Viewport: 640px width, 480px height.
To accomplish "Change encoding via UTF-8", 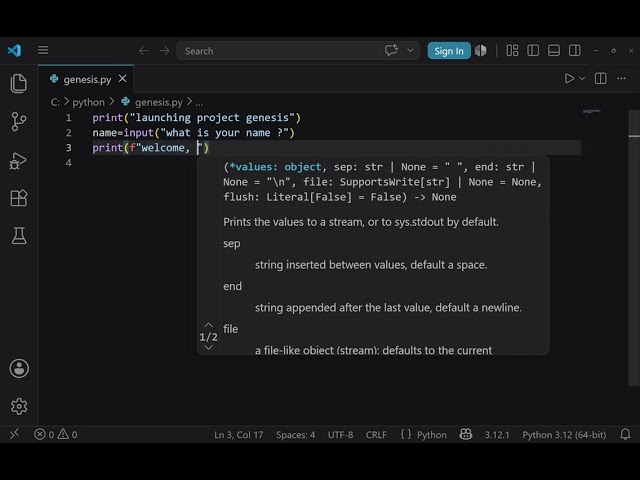I will click(340, 435).
